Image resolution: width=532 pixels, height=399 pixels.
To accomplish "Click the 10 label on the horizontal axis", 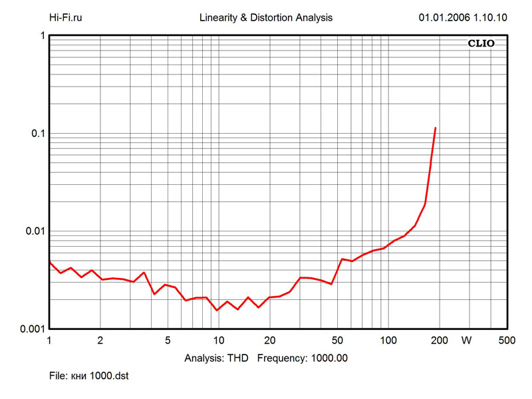I will [x=217, y=340].
